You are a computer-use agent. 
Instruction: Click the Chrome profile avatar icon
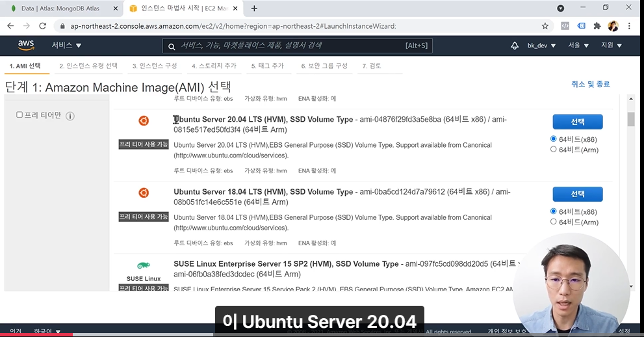[613, 26]
